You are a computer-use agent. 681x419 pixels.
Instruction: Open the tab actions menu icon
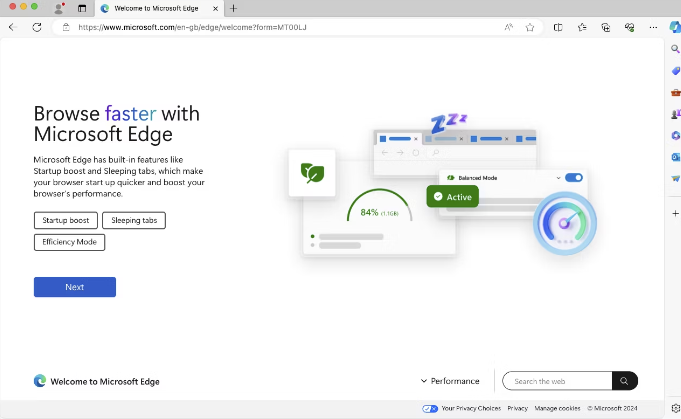pyautogui.click(x=82, y=8)
